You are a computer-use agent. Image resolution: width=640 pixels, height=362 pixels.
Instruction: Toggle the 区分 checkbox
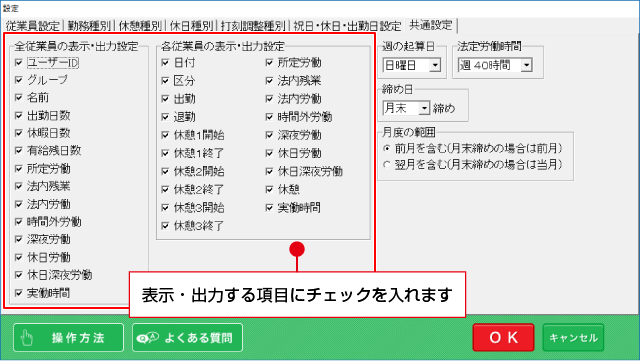click(x=165, y=80)
